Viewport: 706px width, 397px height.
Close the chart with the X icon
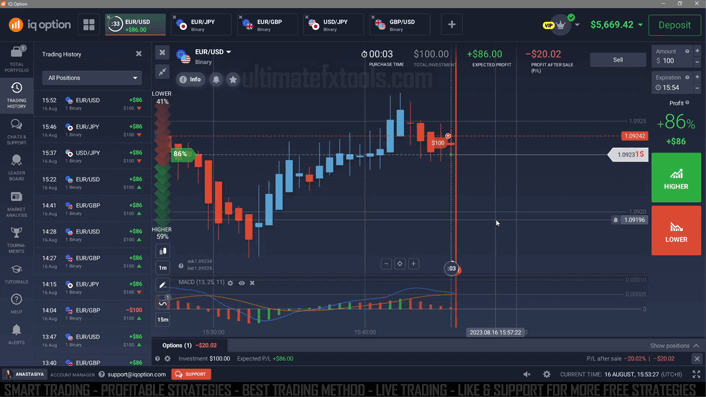click(163, 53)
